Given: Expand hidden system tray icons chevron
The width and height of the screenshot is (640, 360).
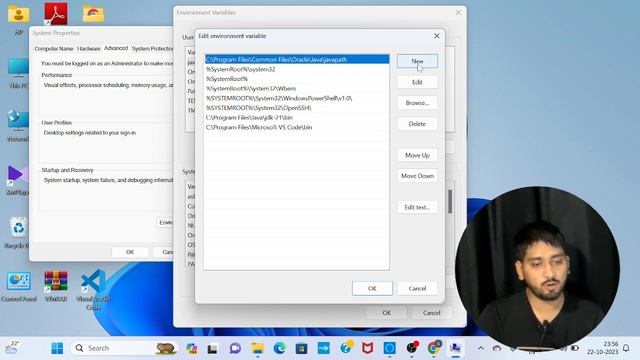Looking at the screenshot, I should (481, 348).
